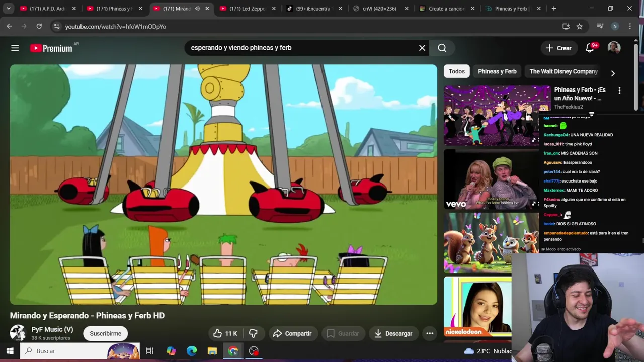The height and width of the screenshot is (362, 644).
Task: Select The Walt Disney Company chip
Action: (563, 71)
